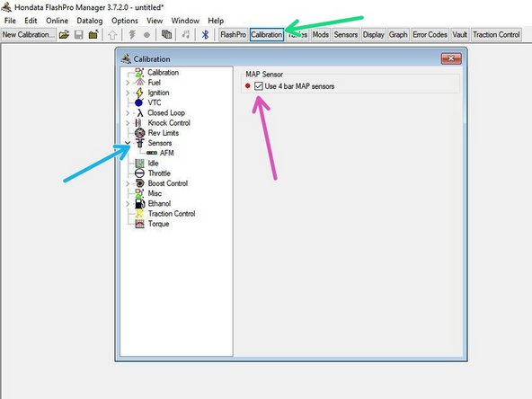The width and height of the screenshot is (532, 399).
Task: Select the Torque tree label
Action: pos(158,224)
